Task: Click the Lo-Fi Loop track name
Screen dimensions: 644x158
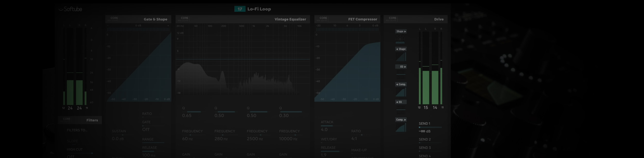Action: [259, 9]
